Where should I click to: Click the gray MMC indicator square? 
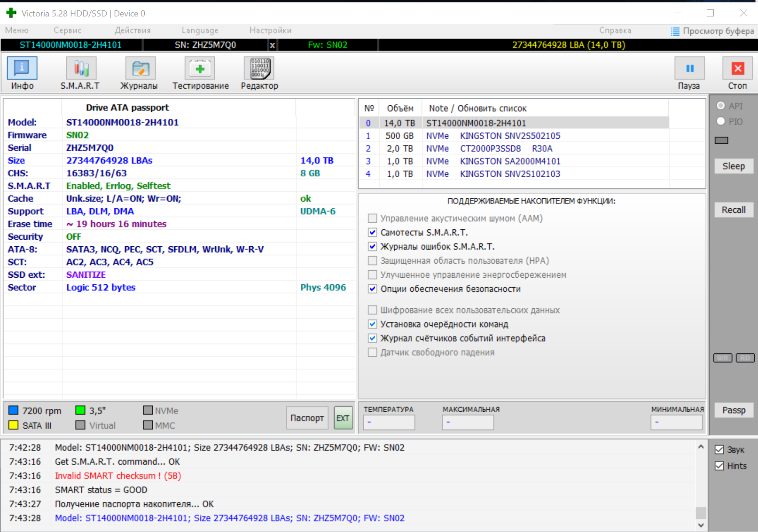point(148,425)
